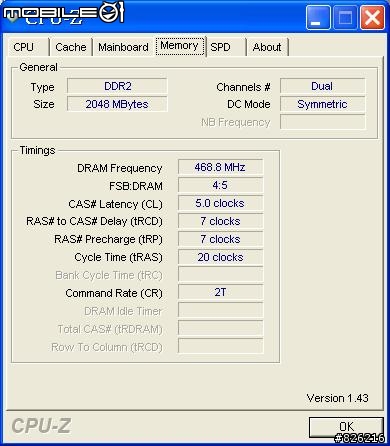The width and height of the screenshot is (390, 446).
Task: Click the Symmetric DC Mode value
Action: click(x=322, y=104)
